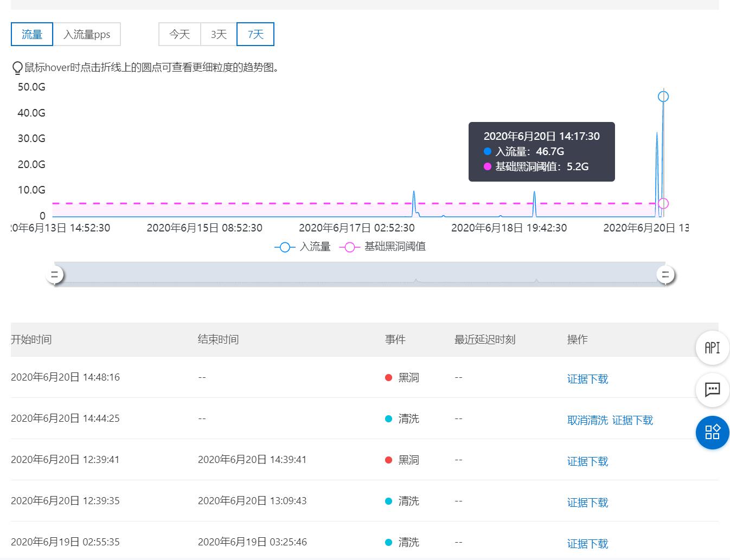Click 取消清洗 for the 14:44:25 event
Viewport: 730px width, 560px height.
pos(587,420)
